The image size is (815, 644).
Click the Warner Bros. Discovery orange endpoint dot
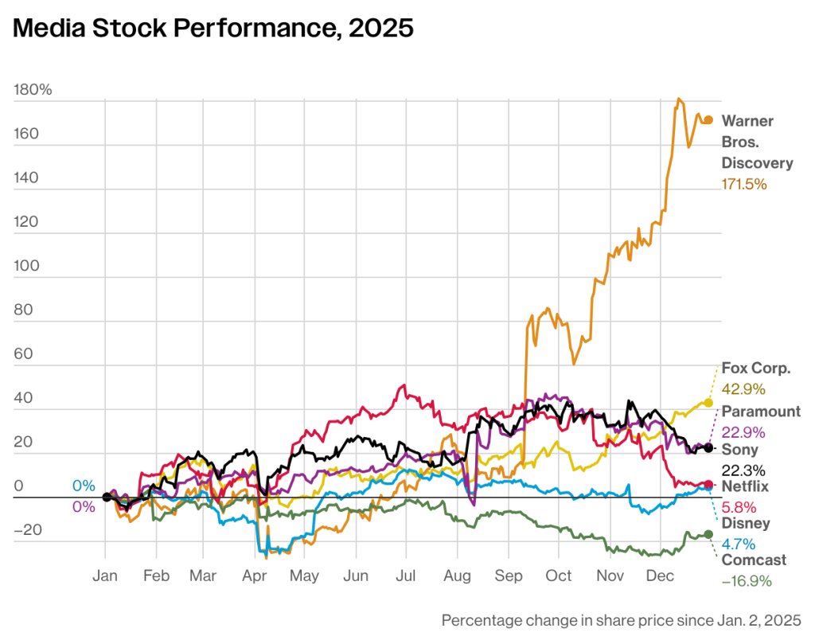click(x=708, y=120)
